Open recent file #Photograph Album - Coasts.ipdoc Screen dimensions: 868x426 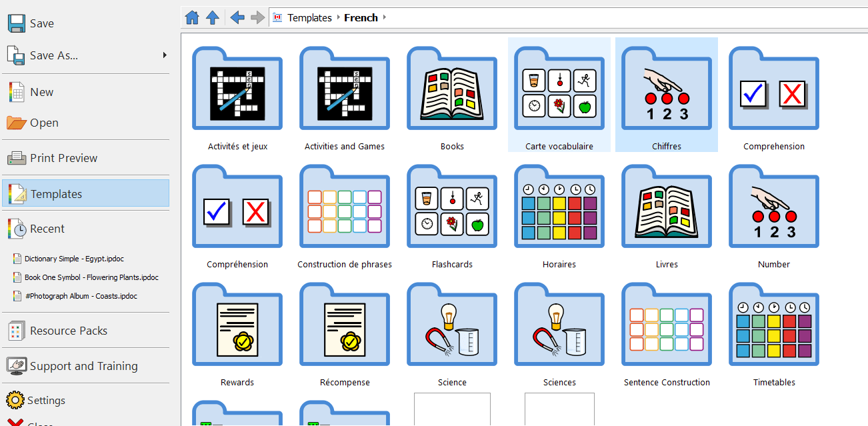tap(81, 296)
